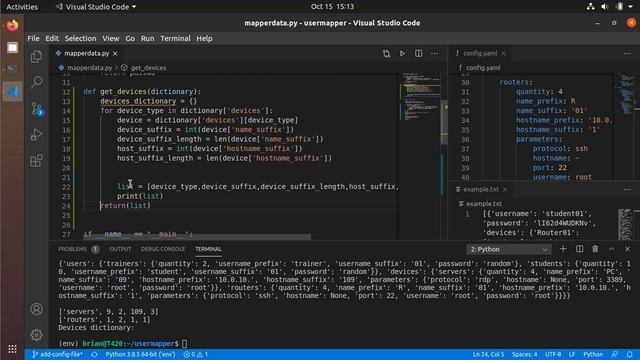Open the Extensions view
640x360 pixels.
tap(36, 160)
